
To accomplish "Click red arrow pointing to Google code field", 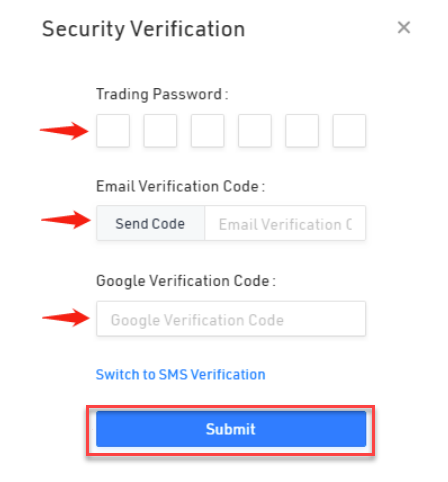I will (x=66, y=317).
